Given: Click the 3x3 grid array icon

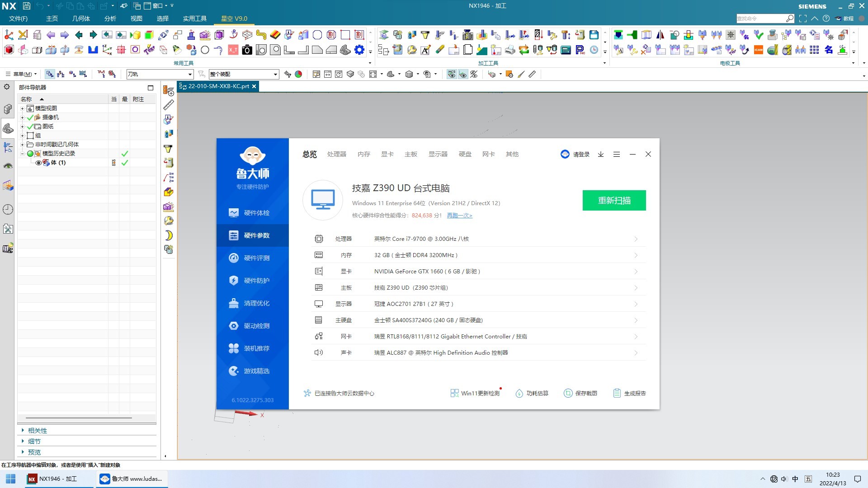Looking at the screenshot, I should tap(815, 50).
